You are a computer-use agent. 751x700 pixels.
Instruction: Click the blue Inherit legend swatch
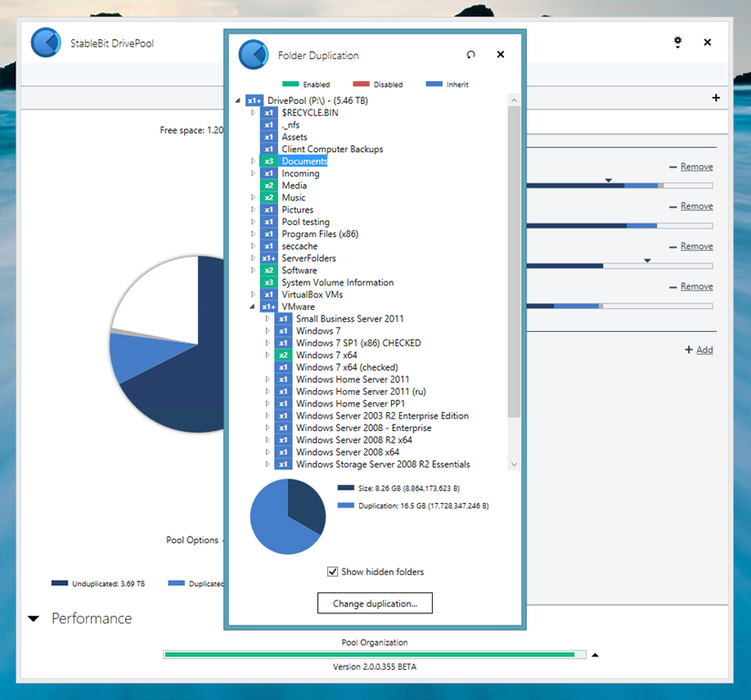(x=434, y=84)
